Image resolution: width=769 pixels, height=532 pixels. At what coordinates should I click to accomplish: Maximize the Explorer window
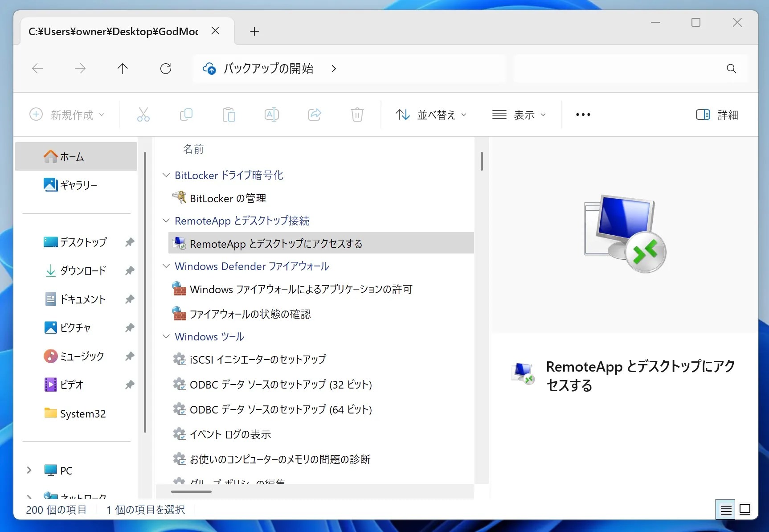tap(696, 22)
